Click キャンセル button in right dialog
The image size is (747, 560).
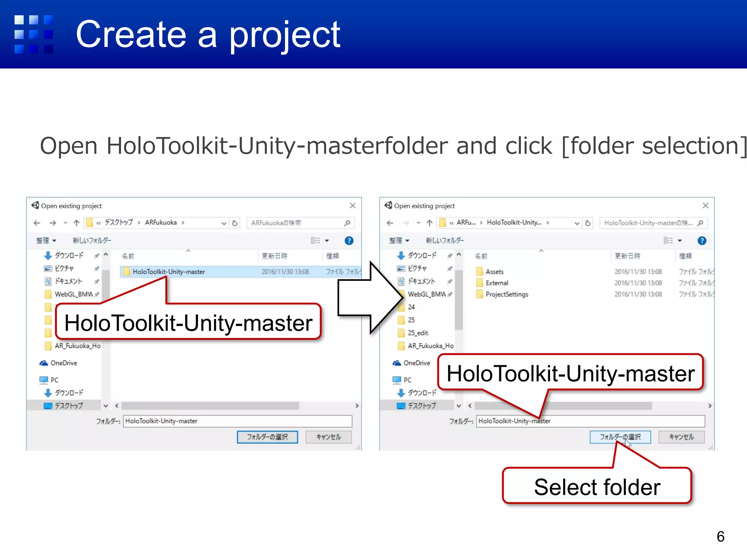681,437
